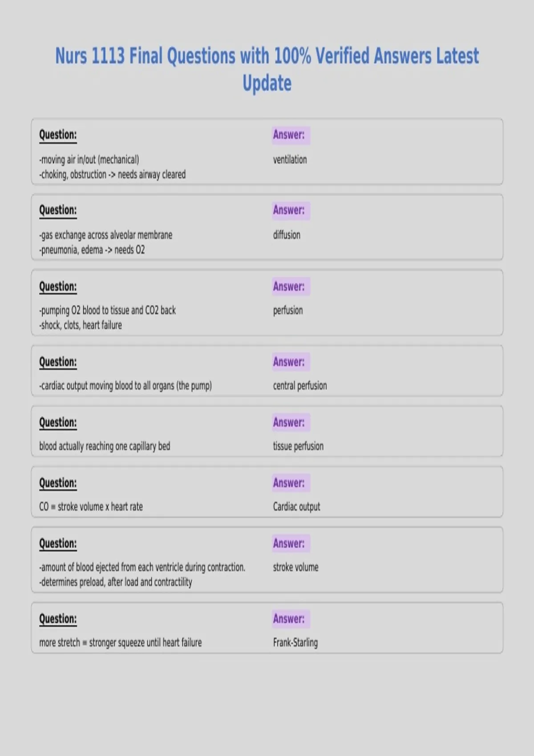This screenshot has width=534, height=756.
Task: Click the Question label above 'moving air in/out'
Action: pyautogui.click(x=58, y=135)
